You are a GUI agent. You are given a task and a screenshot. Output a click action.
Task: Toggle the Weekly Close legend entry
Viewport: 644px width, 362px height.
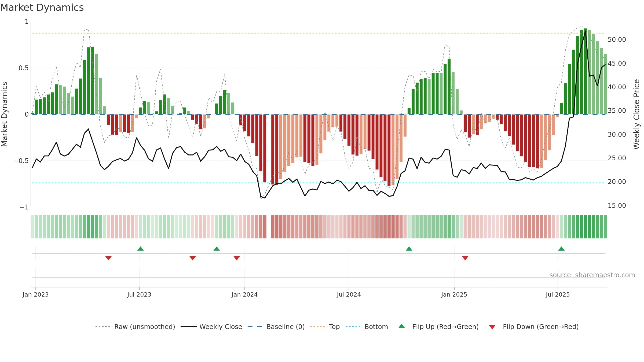pos(211,327)
